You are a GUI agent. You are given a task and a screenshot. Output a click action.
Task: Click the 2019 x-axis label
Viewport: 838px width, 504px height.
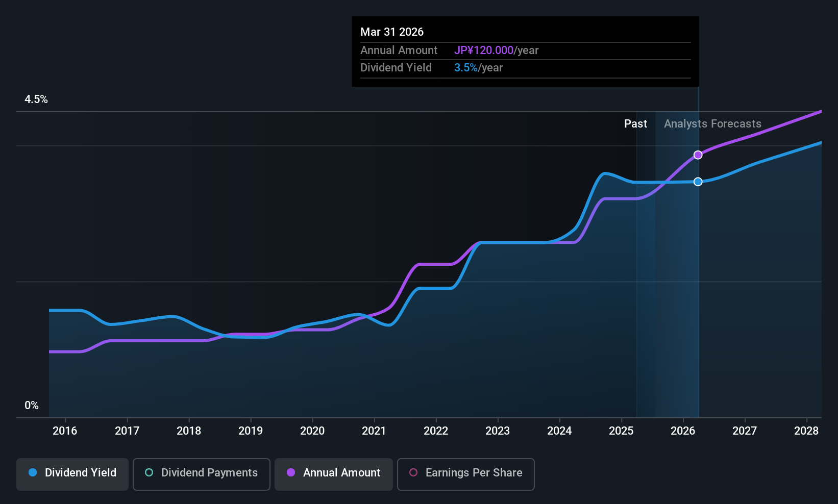(x=251, y=431)
